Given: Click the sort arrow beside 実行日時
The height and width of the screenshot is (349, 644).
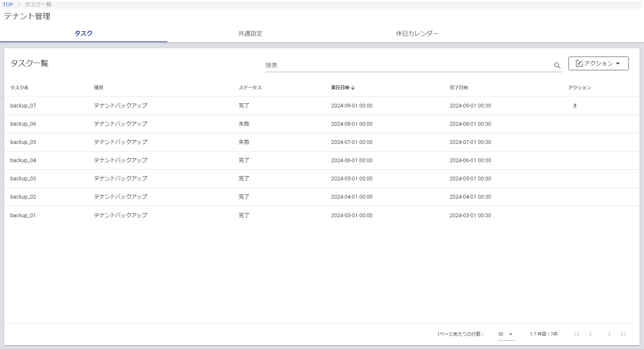Looking at the screenshot, I should (x=353, y=88).
